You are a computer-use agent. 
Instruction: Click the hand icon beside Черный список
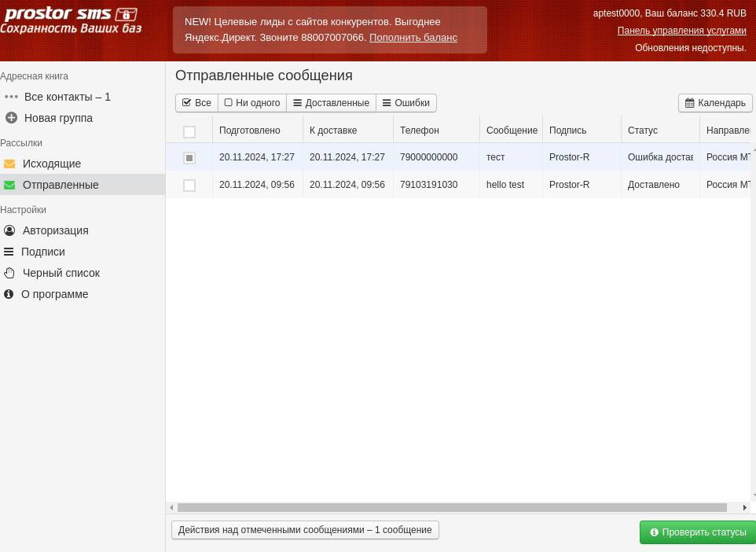(x=9, y=273)
